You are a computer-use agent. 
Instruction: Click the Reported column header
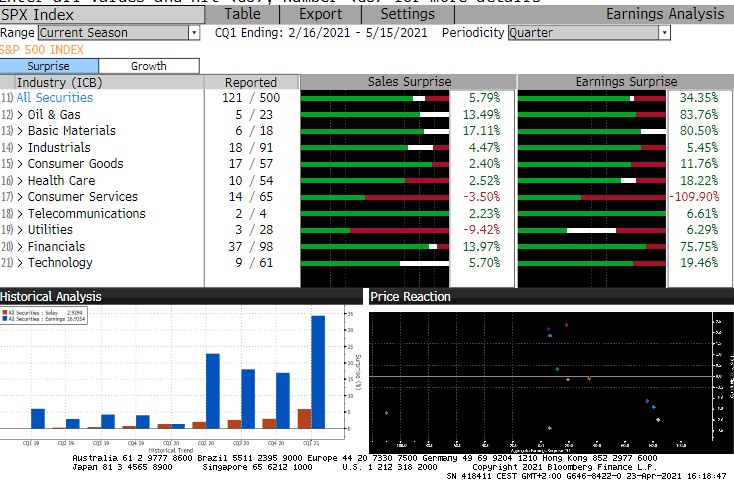point(251,82)
